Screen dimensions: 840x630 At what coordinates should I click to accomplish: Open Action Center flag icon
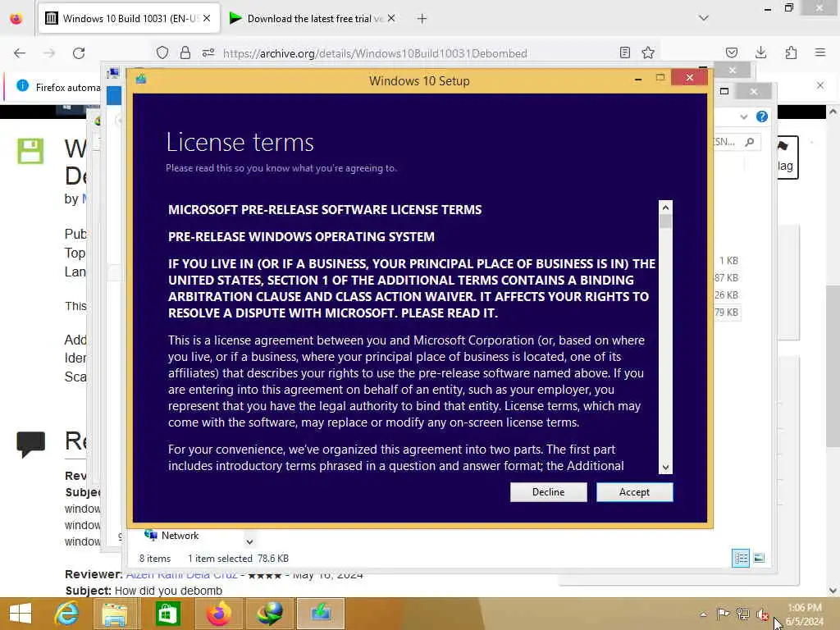click(723, 614)
